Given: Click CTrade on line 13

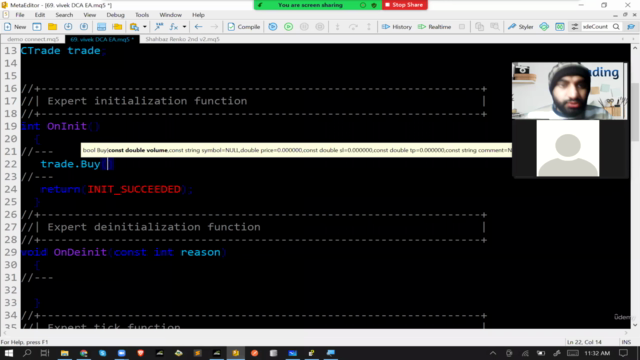Looking at the screenshot, I should 40,51.
